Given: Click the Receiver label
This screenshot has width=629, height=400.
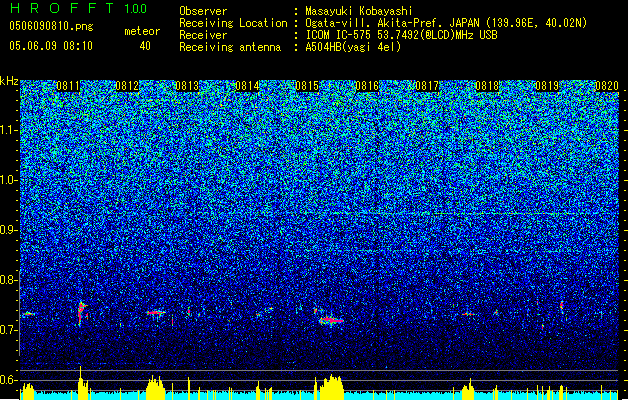Looking at the screenshot, I should 203,35.
